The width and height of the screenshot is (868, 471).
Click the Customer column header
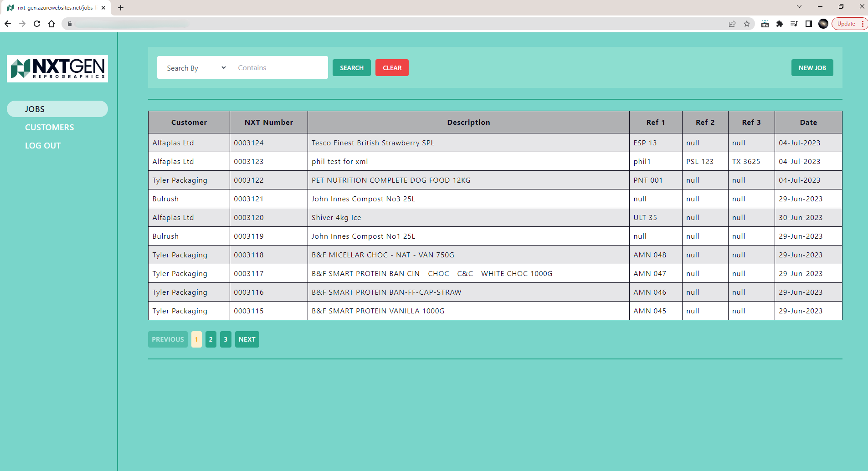[x=189, y=122]
